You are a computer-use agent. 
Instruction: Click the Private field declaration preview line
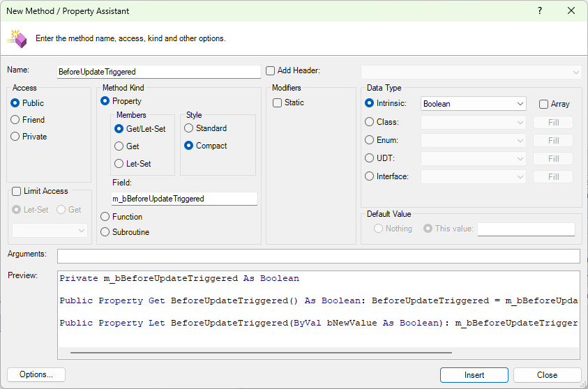coord(179,278)
